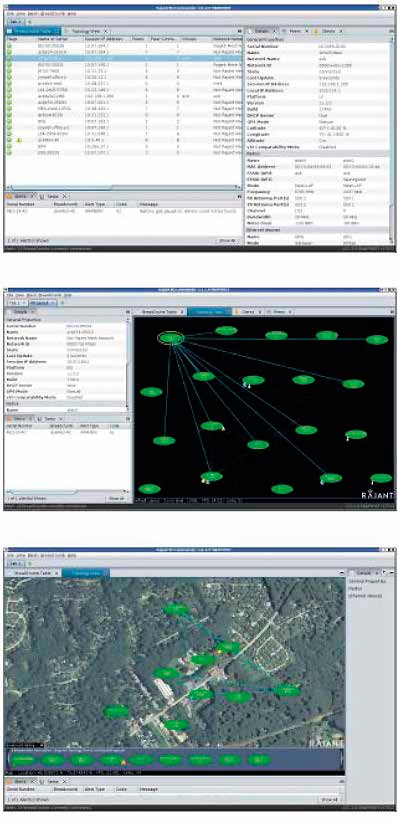Click the warning triangle icon in the BreadCrumb table

point(19,140)
